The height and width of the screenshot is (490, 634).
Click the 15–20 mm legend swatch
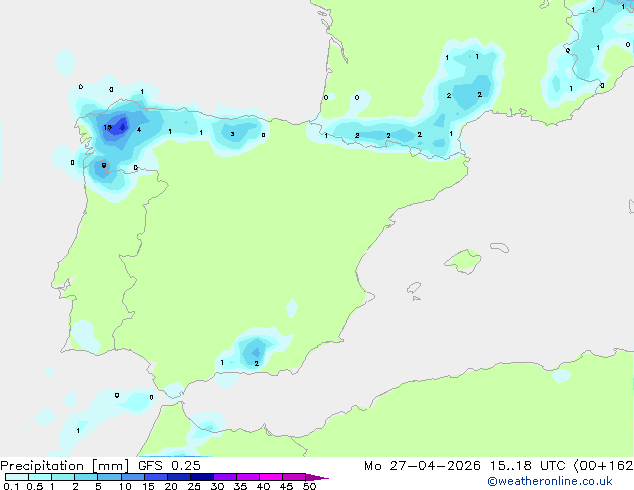(156, 477)
